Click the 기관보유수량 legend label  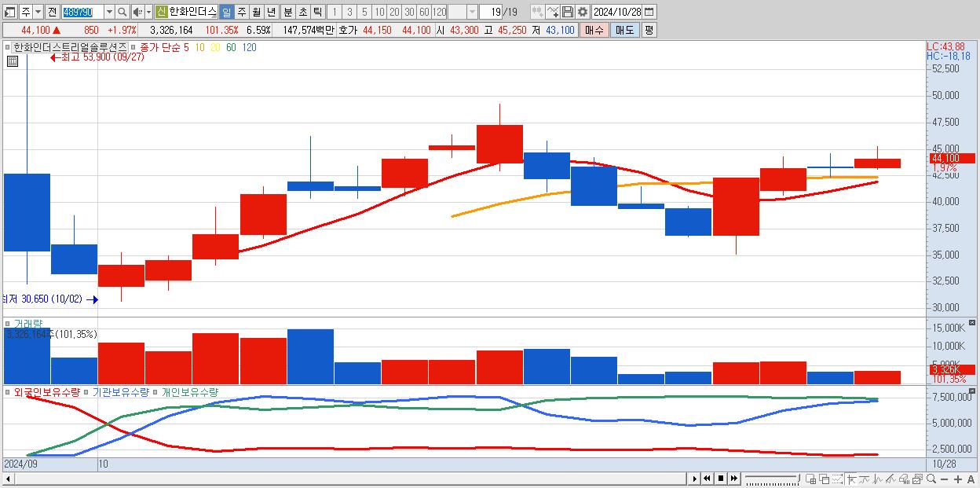click(121, 391)
